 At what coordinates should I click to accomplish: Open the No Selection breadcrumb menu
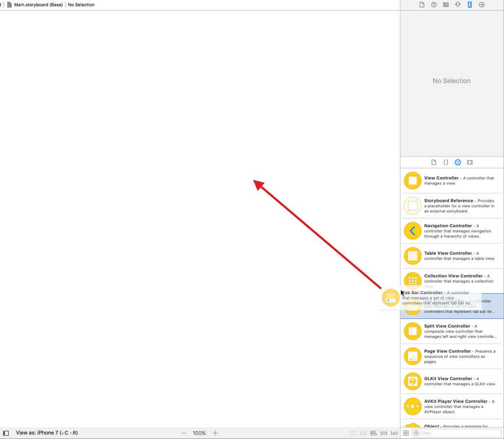coord(82,5)
